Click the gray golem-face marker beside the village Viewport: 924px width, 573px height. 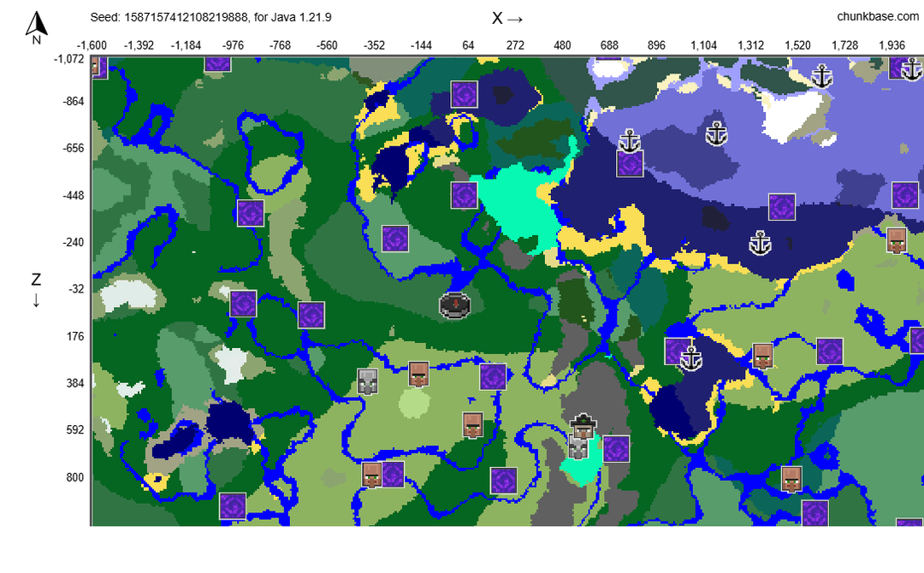tap(368, 381)
